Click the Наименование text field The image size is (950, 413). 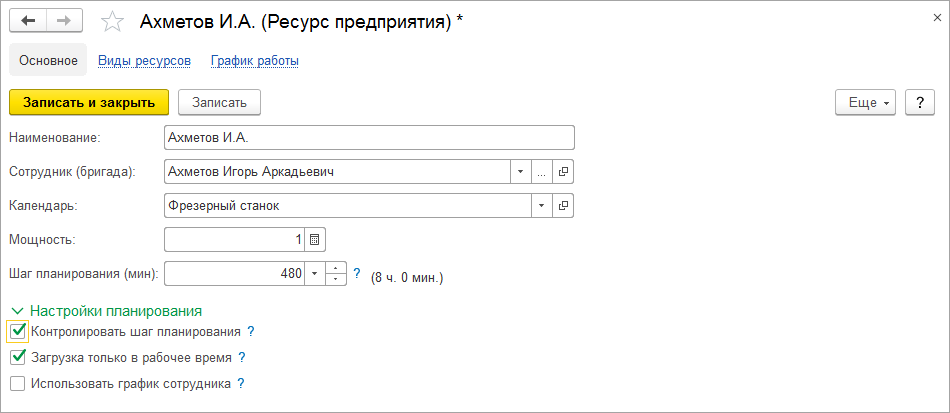coord(368,138)
